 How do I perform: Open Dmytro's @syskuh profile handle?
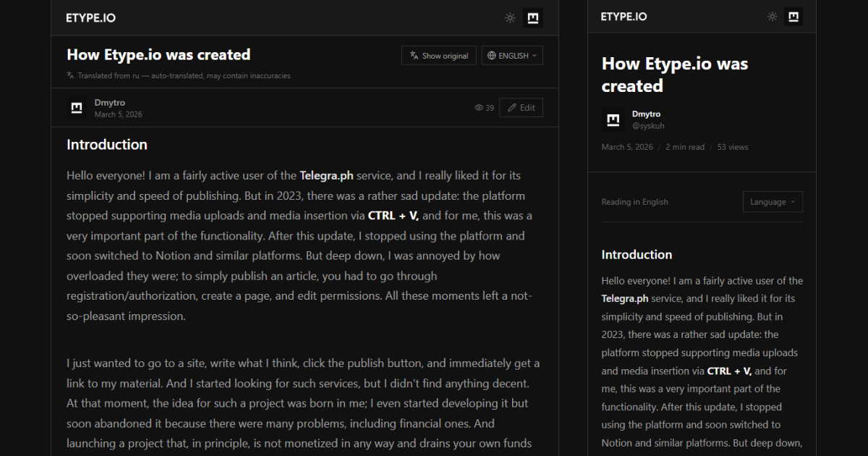pyautogui.click(x=648, y=125)
